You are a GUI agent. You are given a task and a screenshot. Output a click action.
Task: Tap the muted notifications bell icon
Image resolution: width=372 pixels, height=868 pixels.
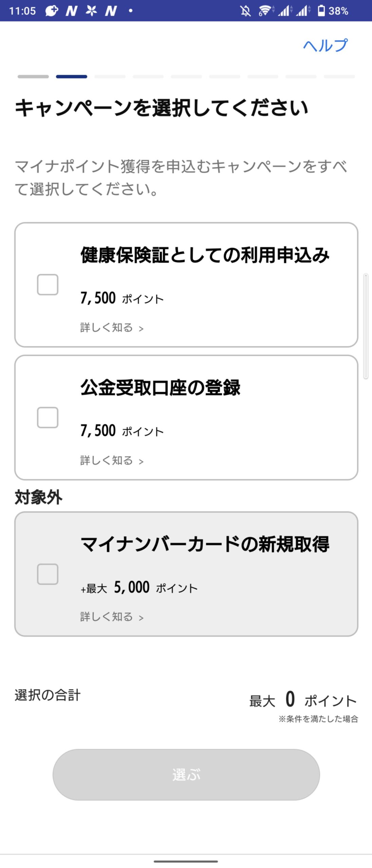(245, 11)
